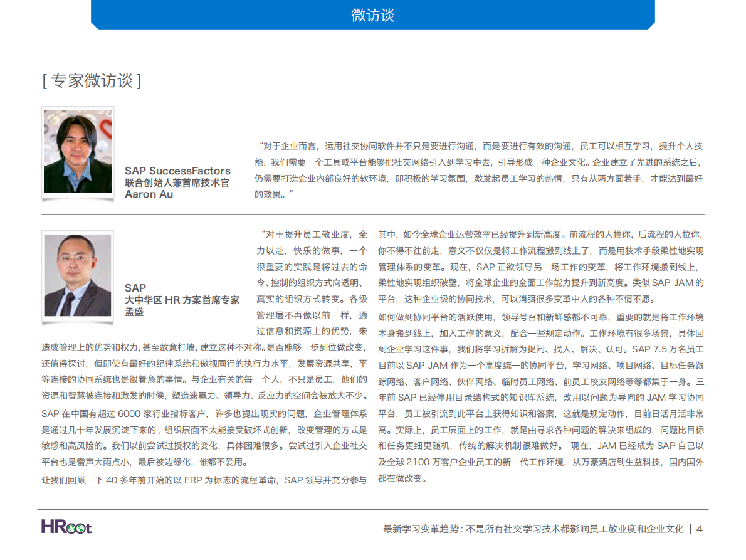This screenshot has width=746, height=560.
Task: Click the SAP SuccessFactors title text
Action: [178, 171]
